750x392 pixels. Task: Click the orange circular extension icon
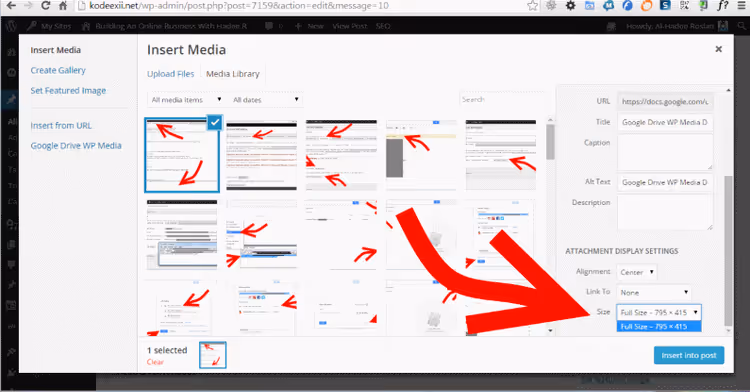click(x=646, y=6)
